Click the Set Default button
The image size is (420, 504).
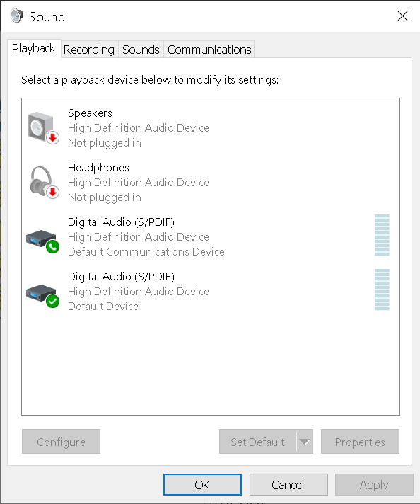pyautogui.click(x=257, y=442)
